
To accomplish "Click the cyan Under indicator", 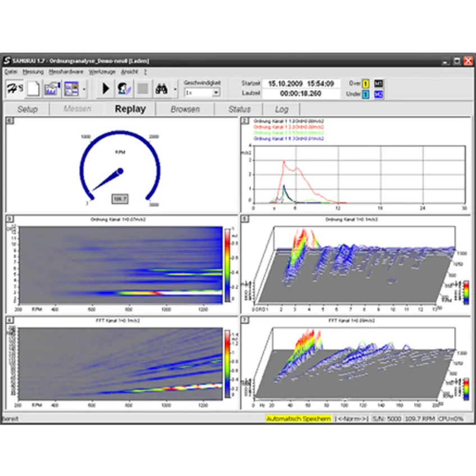I will point(365,94).
